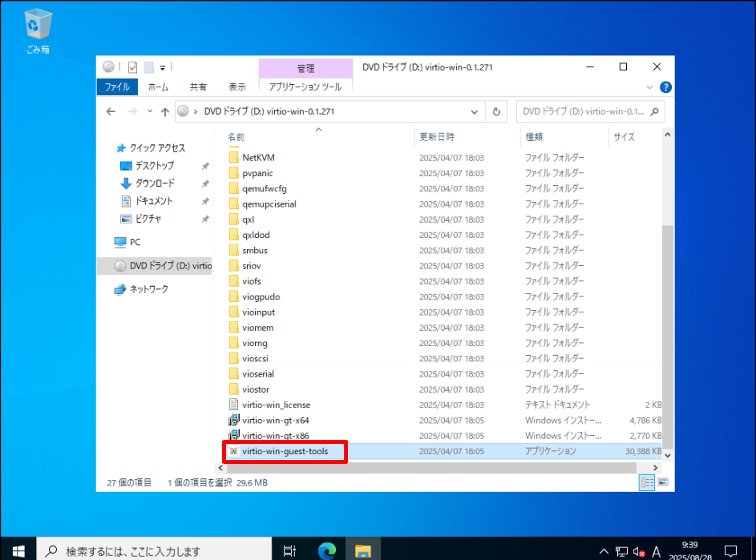Screen dimensions: 756x560
Task: Click the back navigation arrow
Action: pos(111,111)
